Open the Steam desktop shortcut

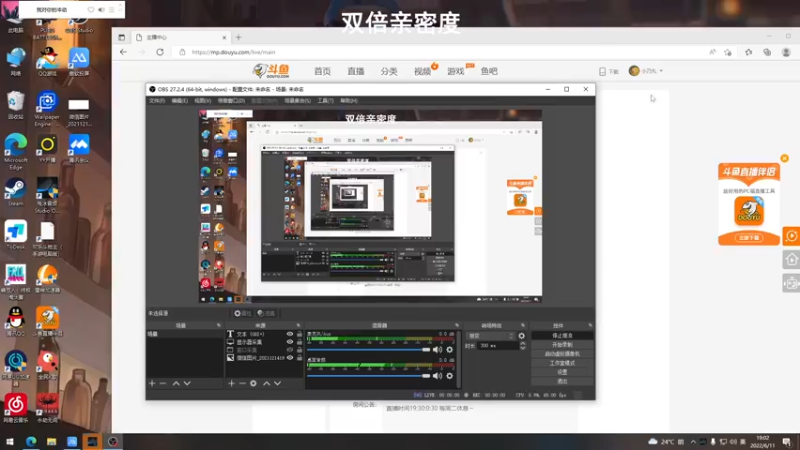pyautogui.click(x=15, y=192)
